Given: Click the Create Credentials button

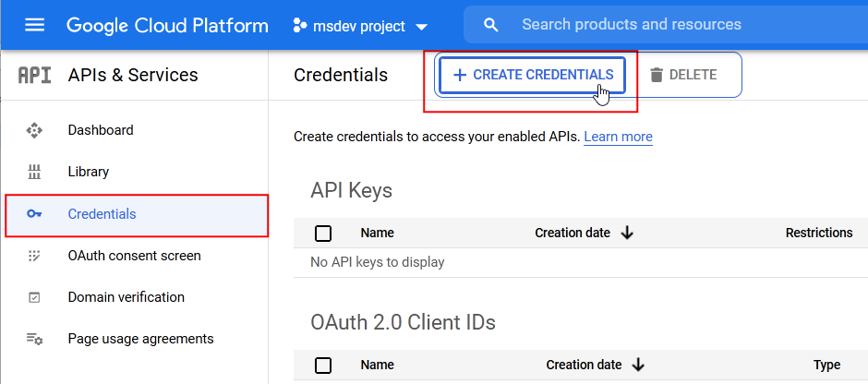Looking at the screenshot, I should [533, 75].
